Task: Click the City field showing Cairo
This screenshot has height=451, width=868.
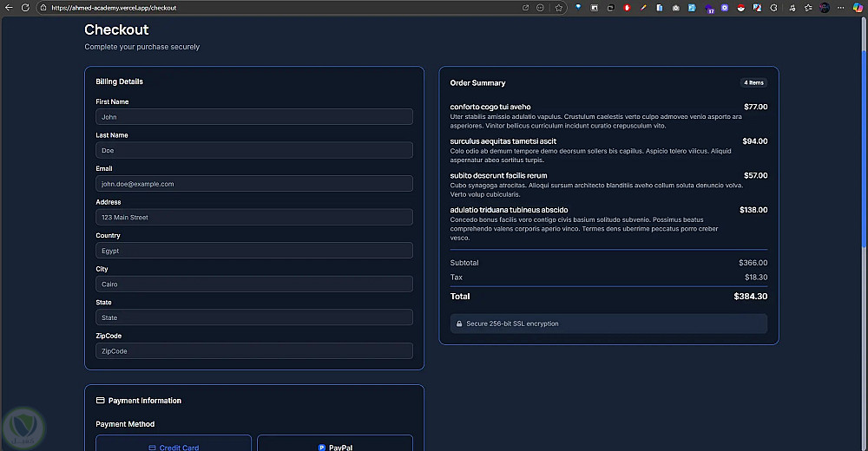Action: 254,284
